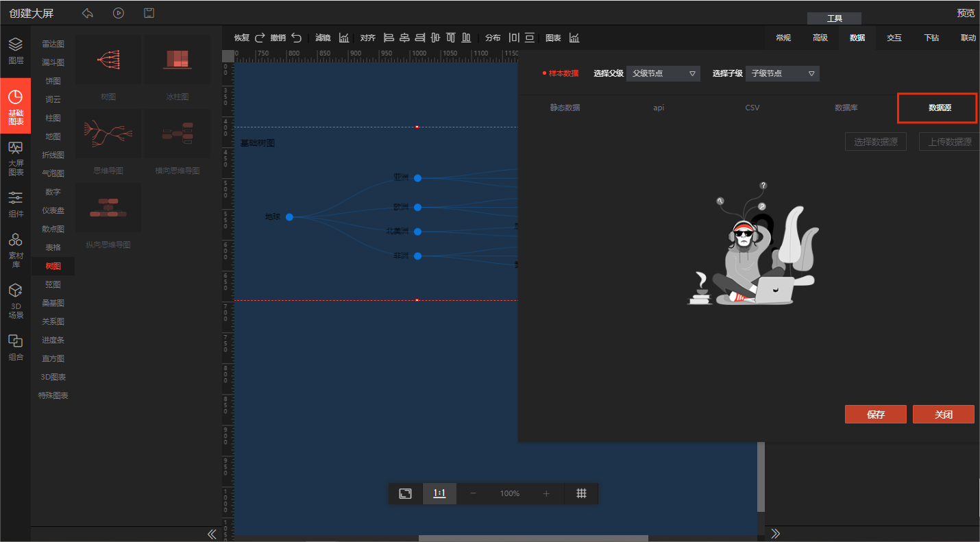Image resolution: width=980 pixels, height=542 pixels.
Task: Click the zoom out minus button
Action: (473, 493)
